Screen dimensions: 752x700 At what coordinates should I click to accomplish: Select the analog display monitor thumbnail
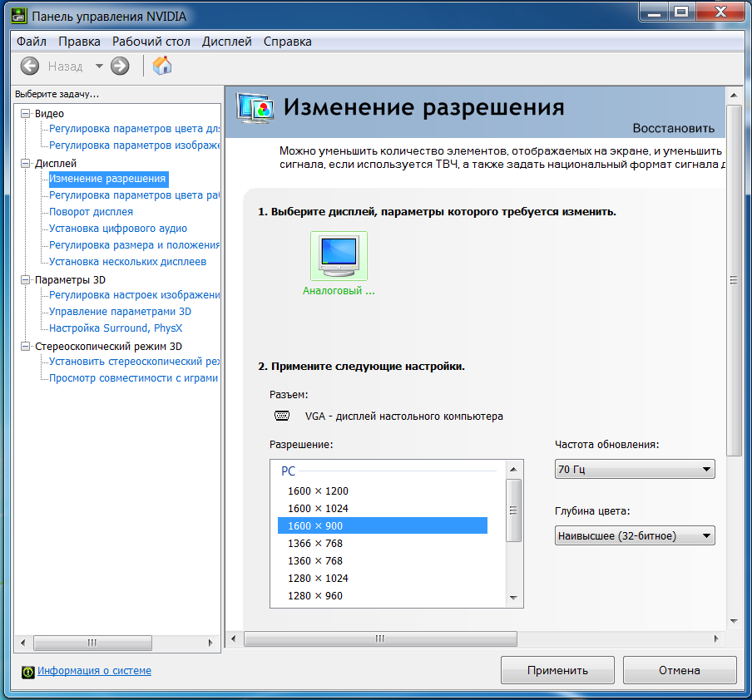[x=339, y=256]
